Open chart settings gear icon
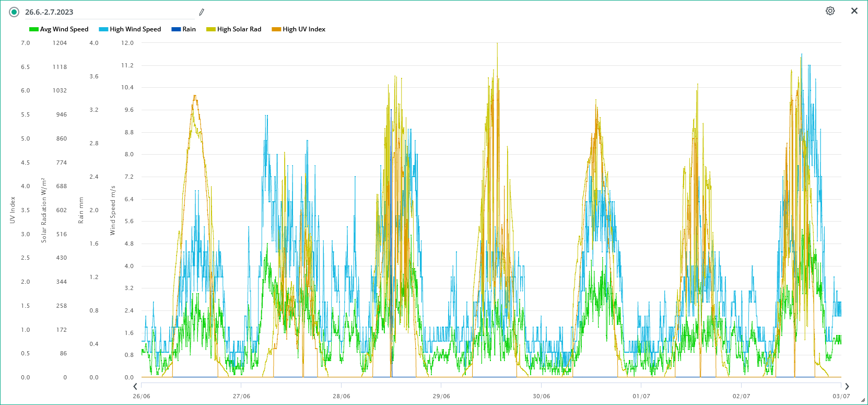 (x=830, y=11)
